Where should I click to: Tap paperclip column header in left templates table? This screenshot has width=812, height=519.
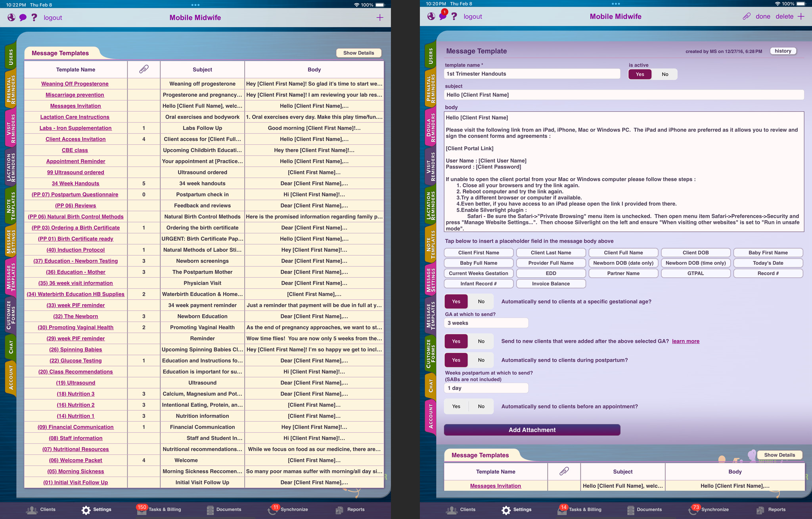click(x=144, y=69)
